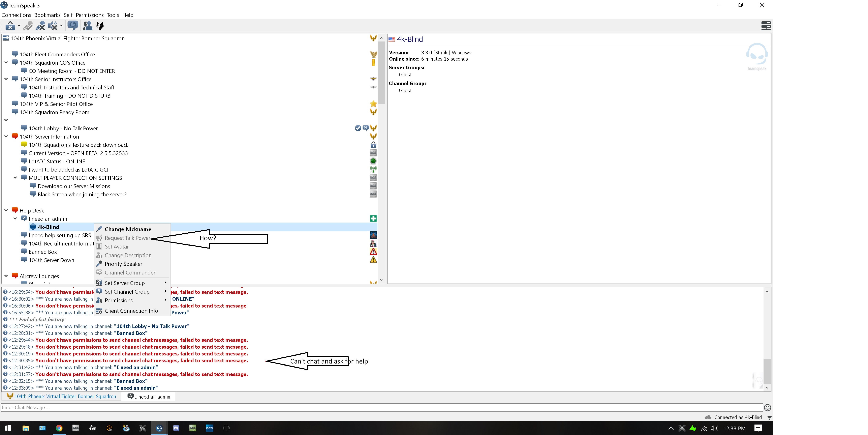Click the Overwolf wolf icon
Screen dimensions: 868x435
100,26
